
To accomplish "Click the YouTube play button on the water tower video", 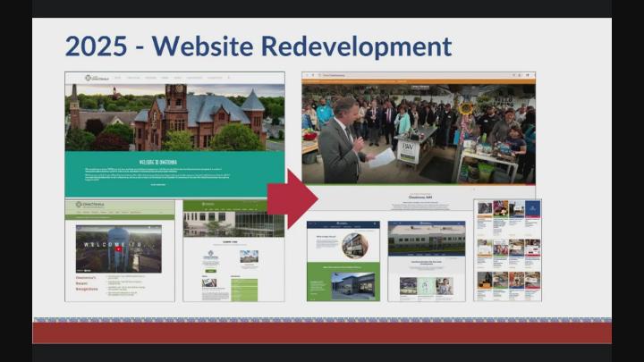I will coord(119,248).
